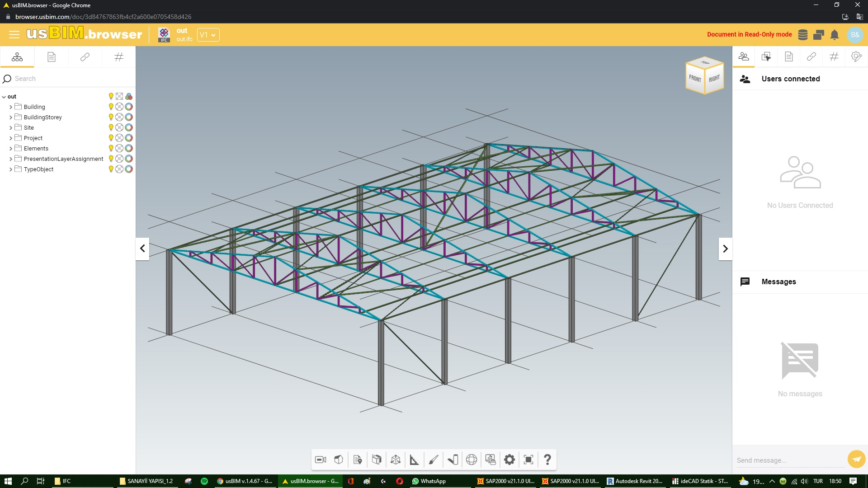Click the database stack icon in header
This screenshot has width=868, height=488.
click(x=803, y=35)
